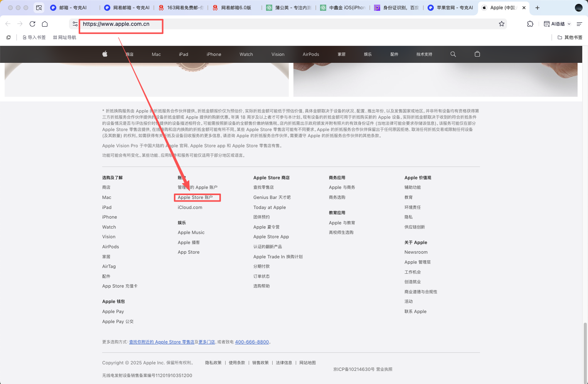Open Newsroom footer link

(x=416, y=252)
